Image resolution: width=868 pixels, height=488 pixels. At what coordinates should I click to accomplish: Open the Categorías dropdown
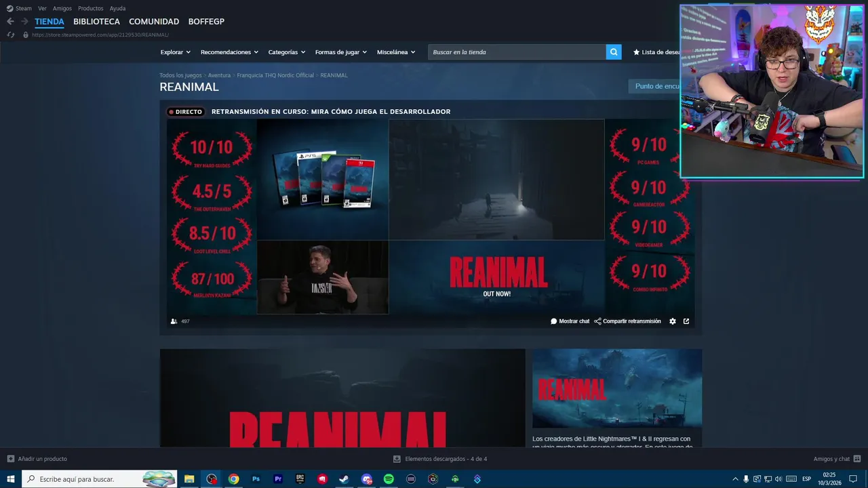[287, 52]
